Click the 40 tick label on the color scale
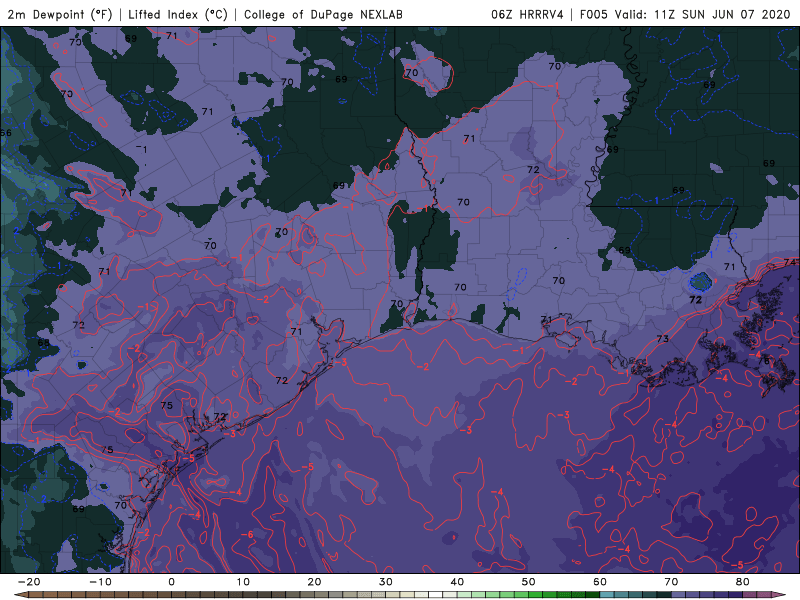 click(457, 582)
